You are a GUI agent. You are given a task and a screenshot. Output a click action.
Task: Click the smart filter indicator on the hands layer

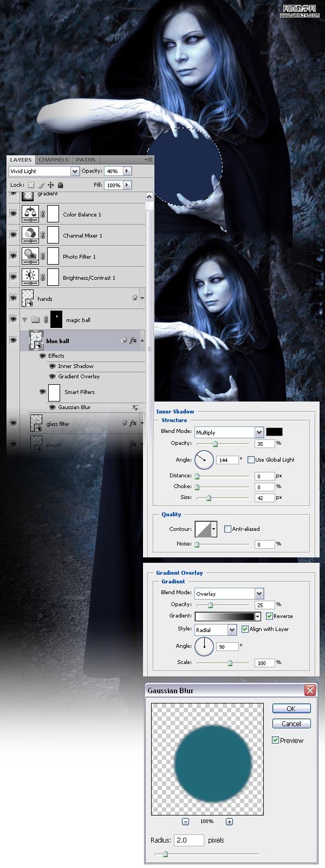click(x=135, y=298)
